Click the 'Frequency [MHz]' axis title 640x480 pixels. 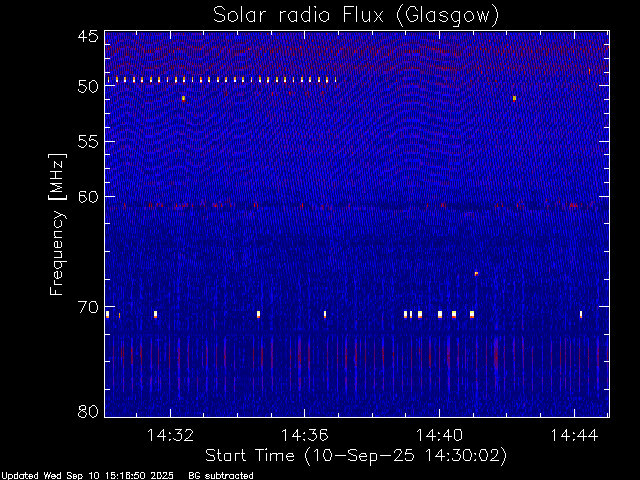point(57,224)
